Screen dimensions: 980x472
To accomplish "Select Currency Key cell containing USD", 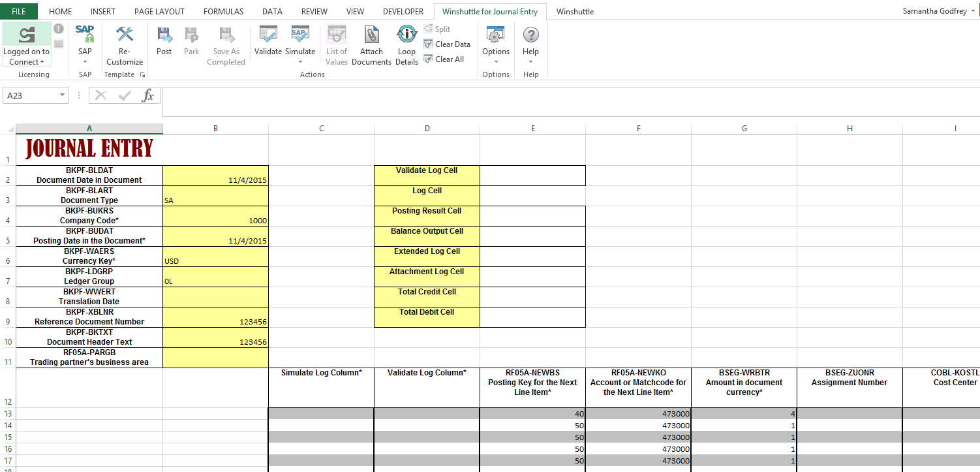I will coord(215,257).
